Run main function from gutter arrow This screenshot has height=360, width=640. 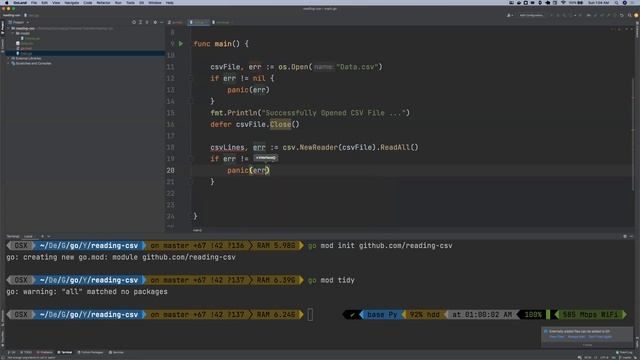181,44
